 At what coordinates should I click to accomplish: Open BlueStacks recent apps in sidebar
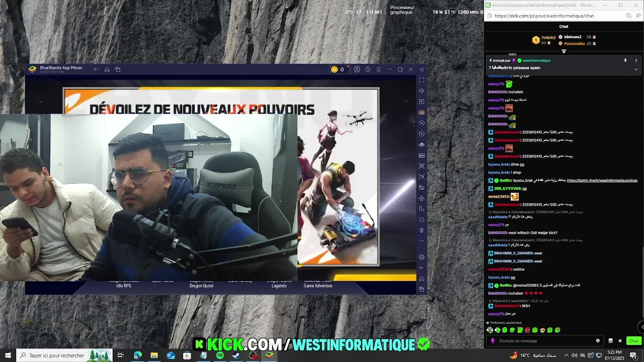point(422,289)
